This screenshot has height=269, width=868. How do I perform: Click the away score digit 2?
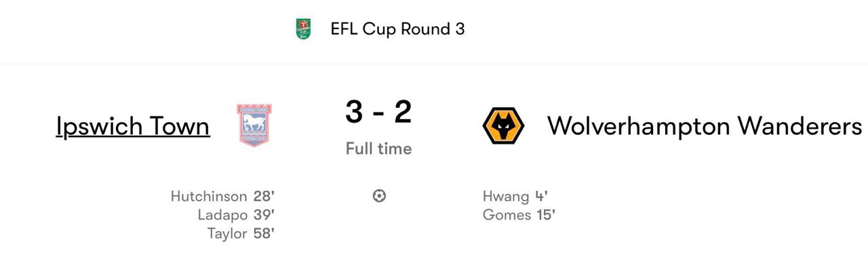point(403,111)
